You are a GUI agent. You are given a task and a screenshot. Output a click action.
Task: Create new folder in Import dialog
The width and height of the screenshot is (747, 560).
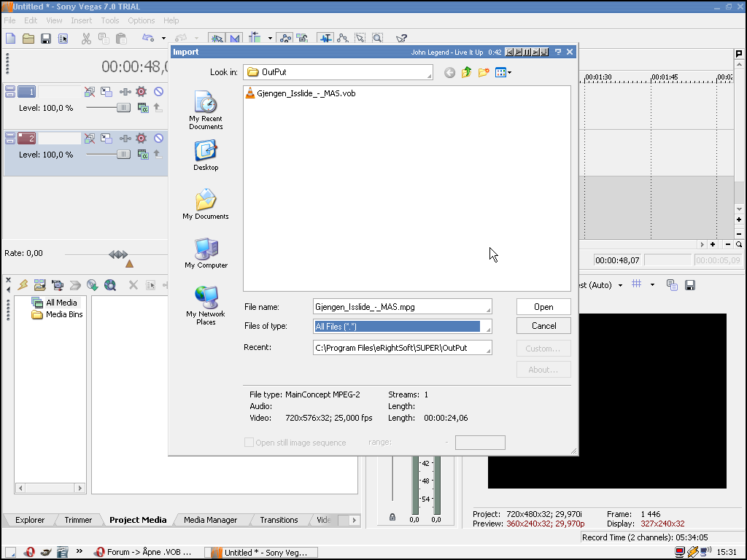484,72
